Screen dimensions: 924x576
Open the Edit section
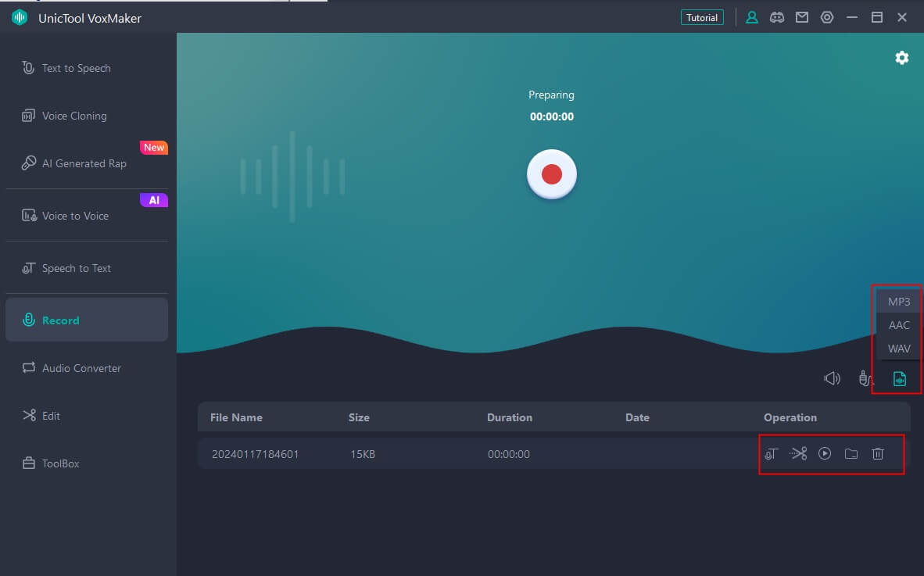[87, 416]
